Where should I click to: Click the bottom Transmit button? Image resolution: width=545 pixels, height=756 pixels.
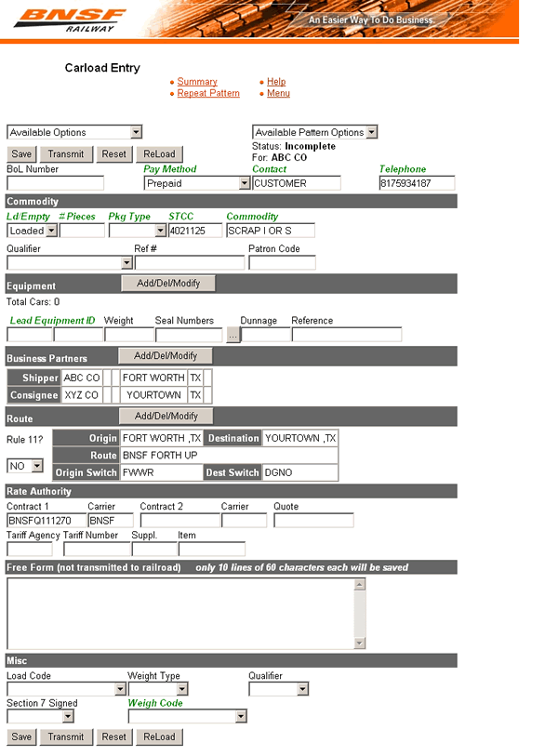tap(66, 736)
